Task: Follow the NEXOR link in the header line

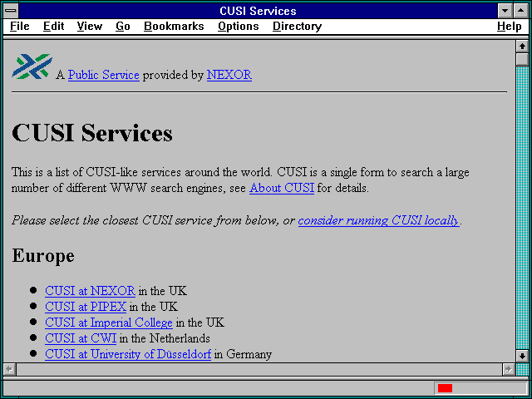Action: (229, 75)
